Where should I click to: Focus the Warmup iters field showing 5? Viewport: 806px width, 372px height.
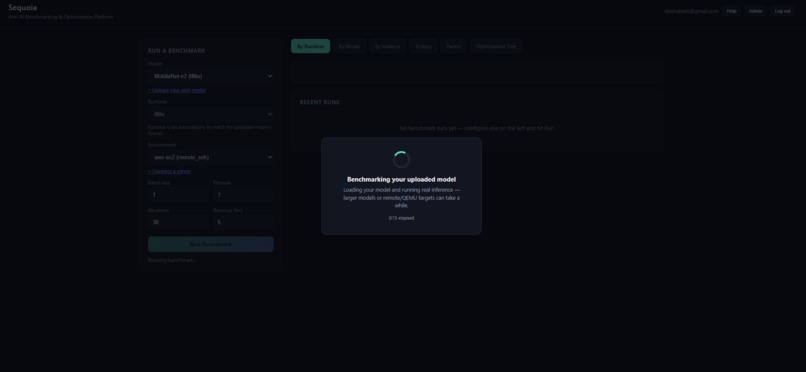[x=243, y=222]
